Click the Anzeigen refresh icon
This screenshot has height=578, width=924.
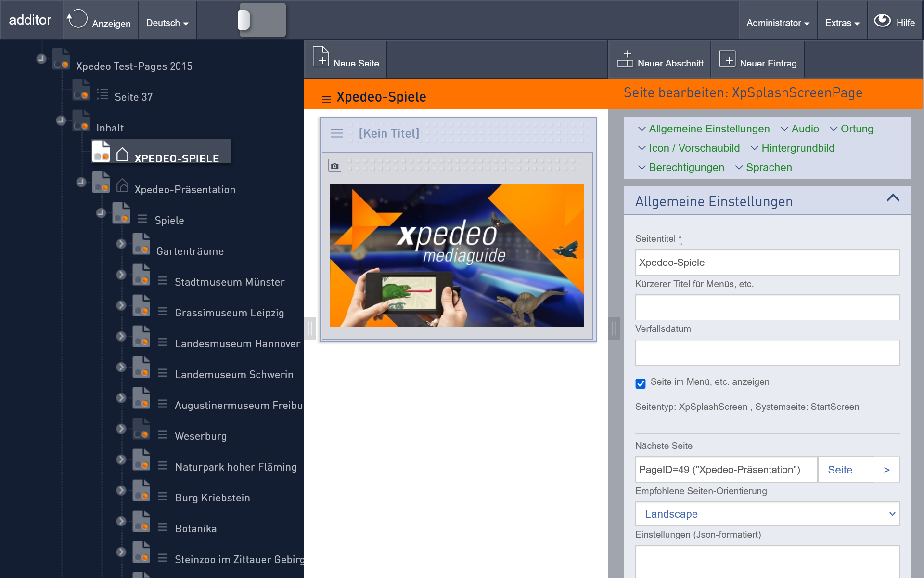pos(77,19)
